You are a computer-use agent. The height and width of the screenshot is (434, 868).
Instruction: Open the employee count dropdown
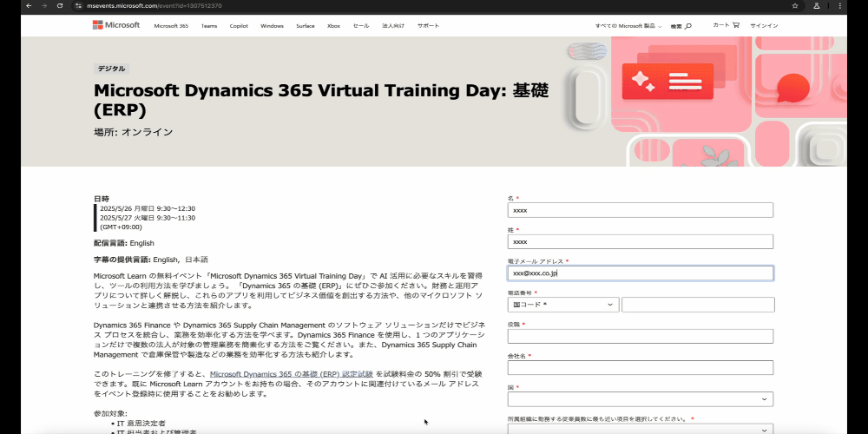pos(641,430)
